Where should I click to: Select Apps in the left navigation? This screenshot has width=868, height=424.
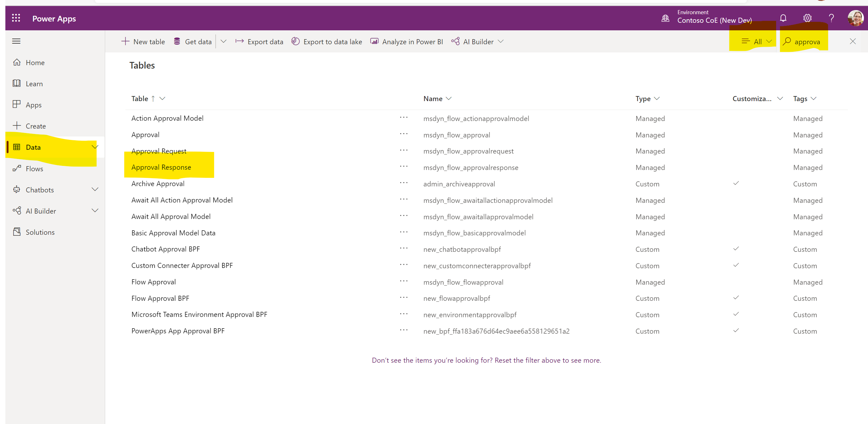click(33, 105)
